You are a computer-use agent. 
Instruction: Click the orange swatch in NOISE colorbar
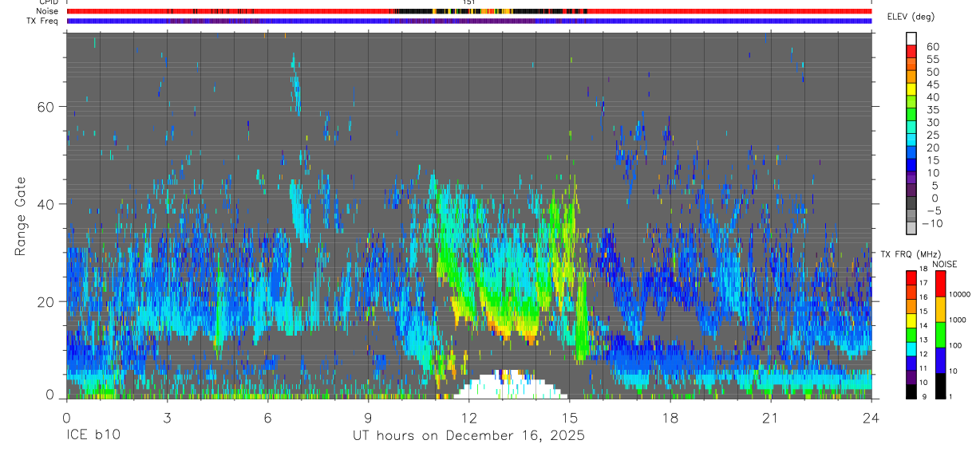[x=940, y=309]
